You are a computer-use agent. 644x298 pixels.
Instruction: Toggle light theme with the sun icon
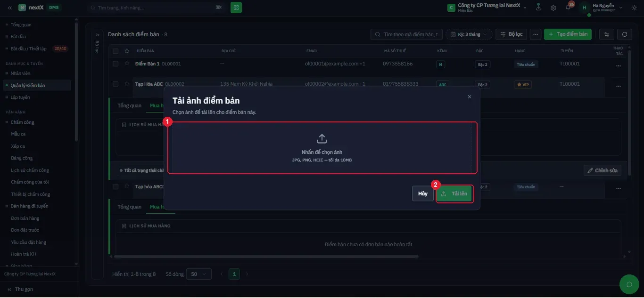coord(634,8)
